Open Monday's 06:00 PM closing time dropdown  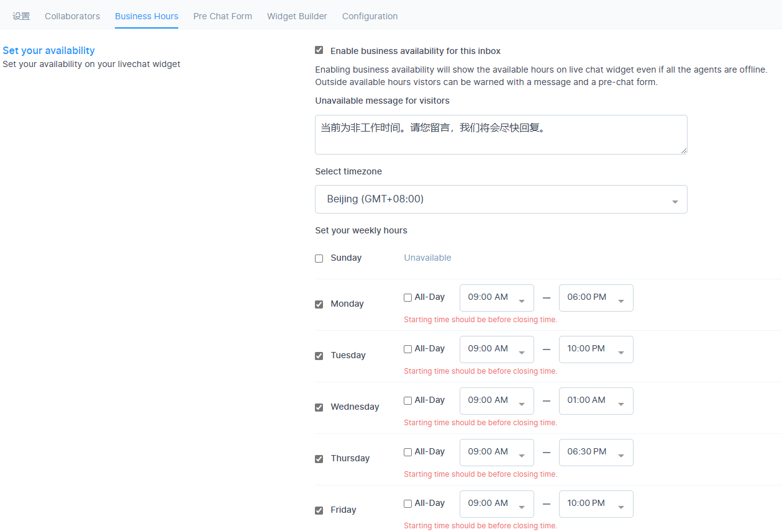pos(596,297)
